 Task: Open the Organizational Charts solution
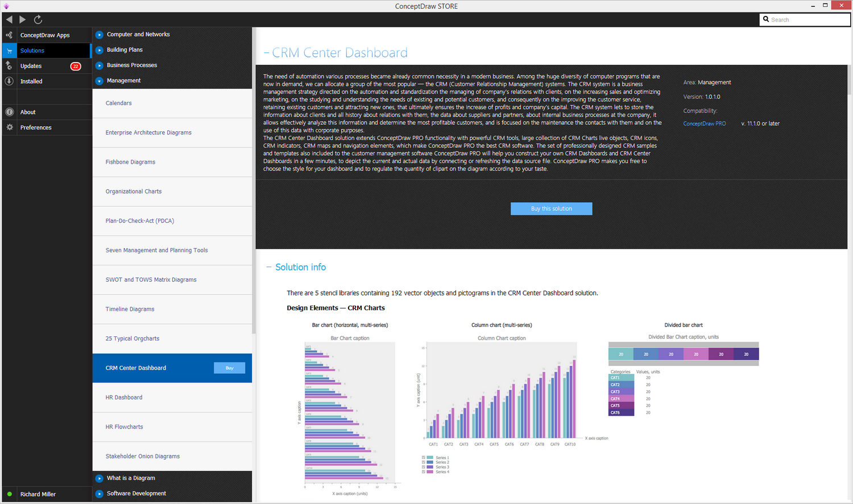click(x=172, y=191)
